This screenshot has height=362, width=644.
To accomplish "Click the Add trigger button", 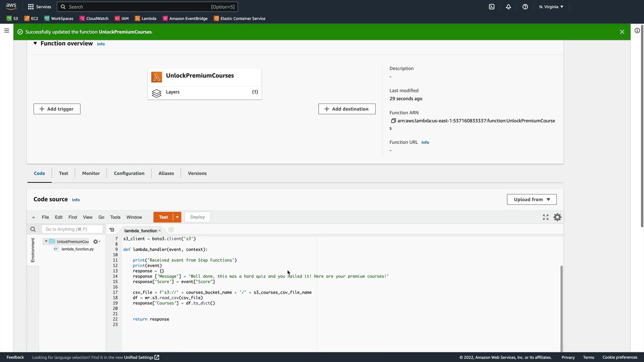I will [57, 109].
